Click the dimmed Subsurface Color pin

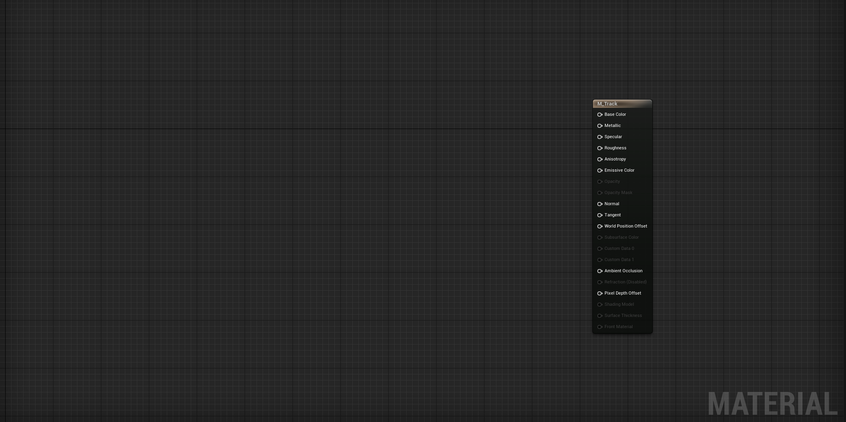click(600, 237)
